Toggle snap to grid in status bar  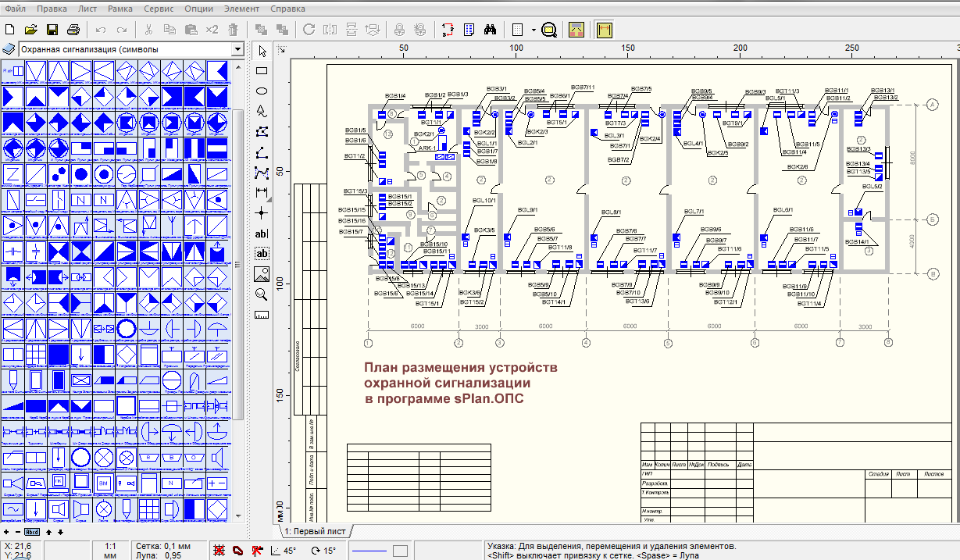click(x=219, y=551)
